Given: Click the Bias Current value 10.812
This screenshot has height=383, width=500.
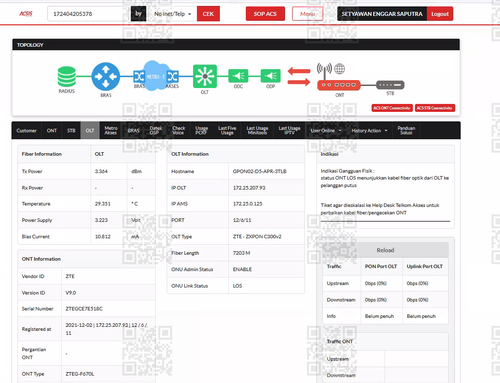Looking at the screenshot, I should pyautogui.click(x=103, y=236).
